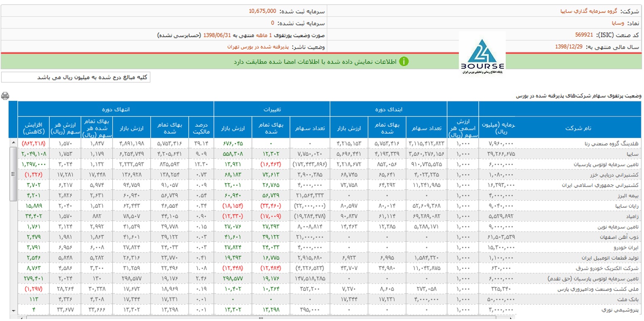Screen dimensions: 644x321
Task: Click the increase value in the ایران خودرو row
Action: tap(34, 247)
